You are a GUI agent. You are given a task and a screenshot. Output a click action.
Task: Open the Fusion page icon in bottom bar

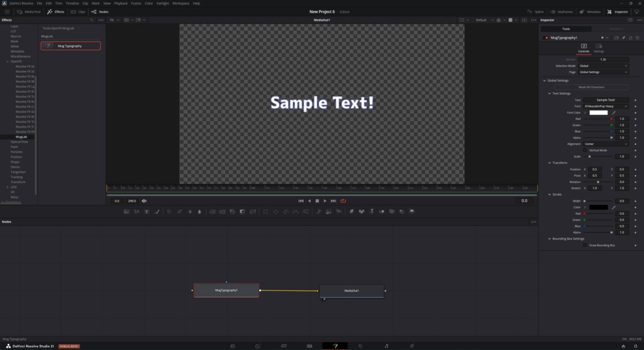(335, 346)
